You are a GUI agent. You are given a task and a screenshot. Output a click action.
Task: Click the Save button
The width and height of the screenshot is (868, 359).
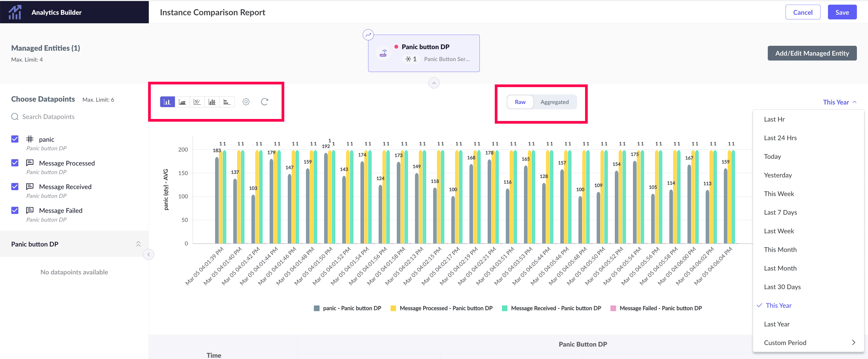(842, 12)
